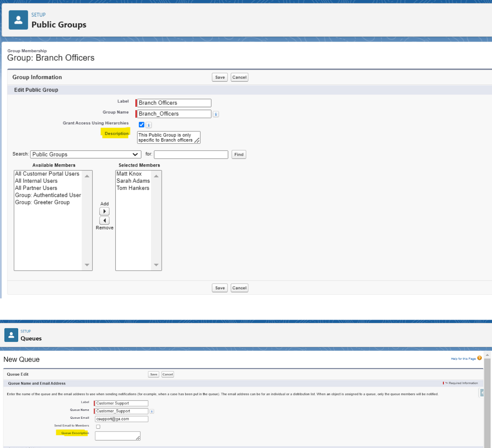Click the Grant Access Using Hierarchies info icon
The image size is (492, 448).
click(x=148, y=125)
